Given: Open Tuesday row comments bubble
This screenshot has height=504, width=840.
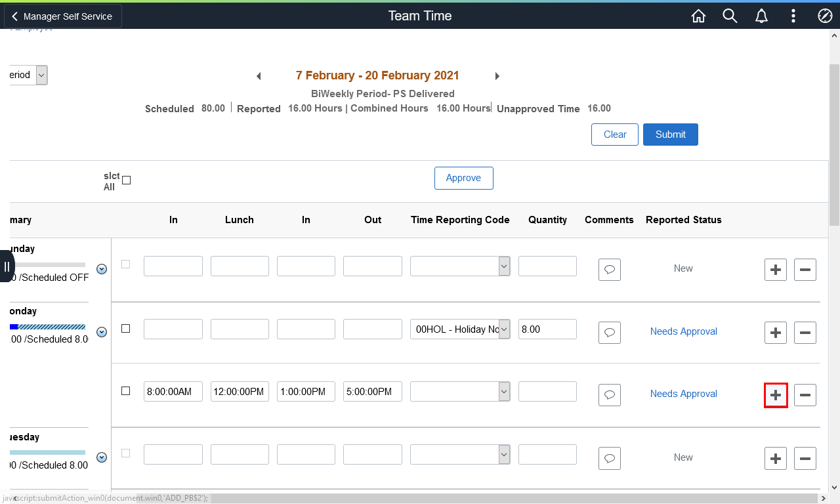Looking at the screenshot, I should [610, 458].
